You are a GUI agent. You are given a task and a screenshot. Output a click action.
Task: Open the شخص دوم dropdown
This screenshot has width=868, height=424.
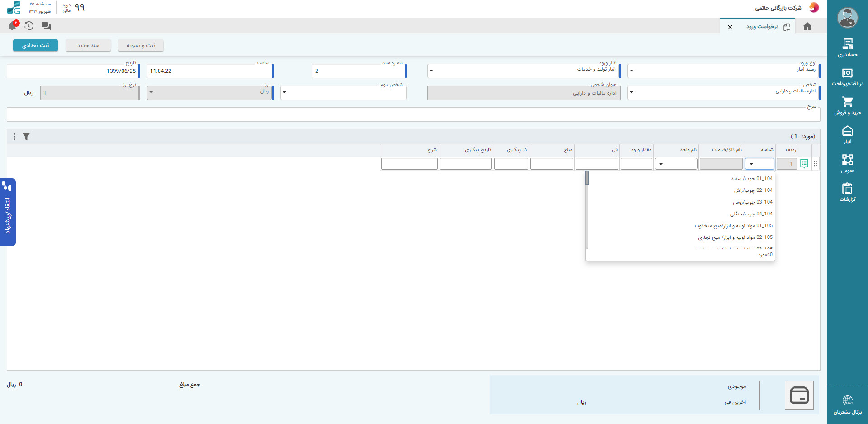click(x=343, y=93)
